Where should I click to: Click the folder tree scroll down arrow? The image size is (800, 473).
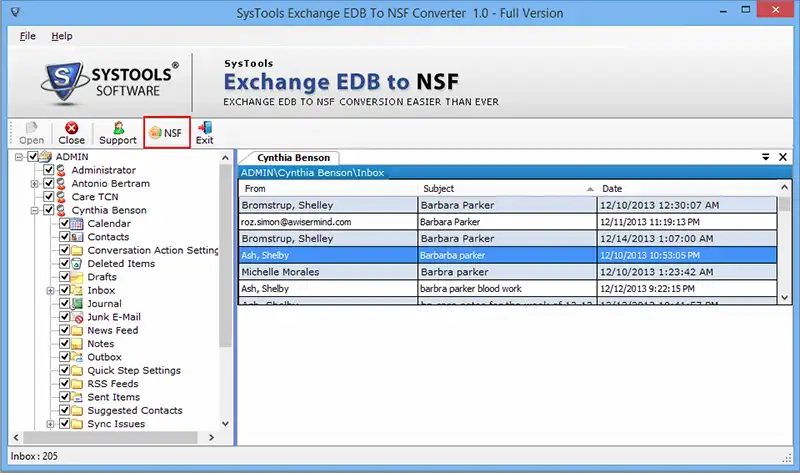pyautogui.click(x=226, y=424)
